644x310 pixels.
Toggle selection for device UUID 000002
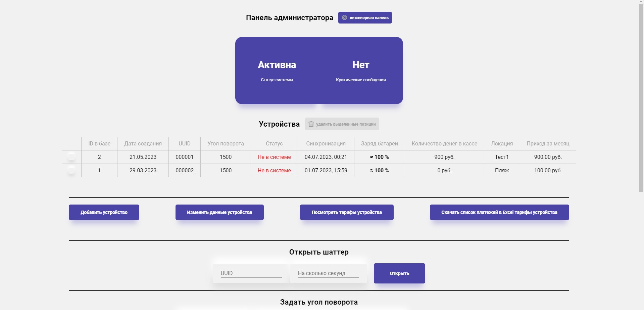pos(71,170)
